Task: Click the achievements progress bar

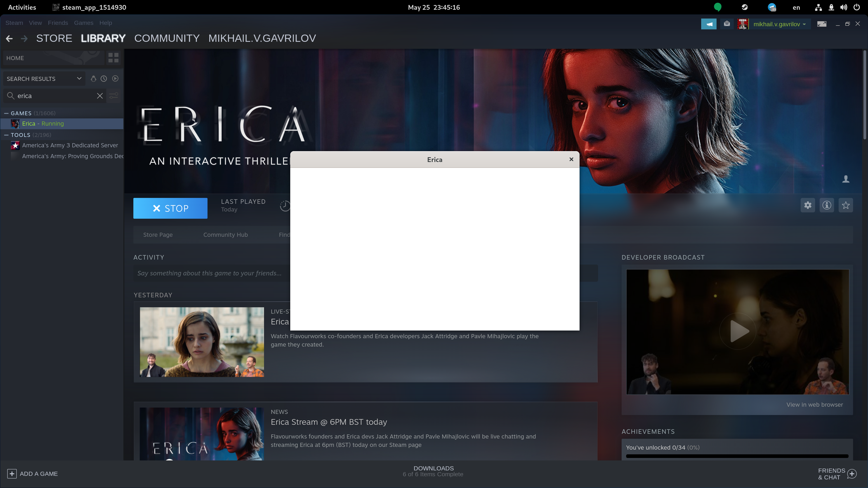Action: point(737,456)
